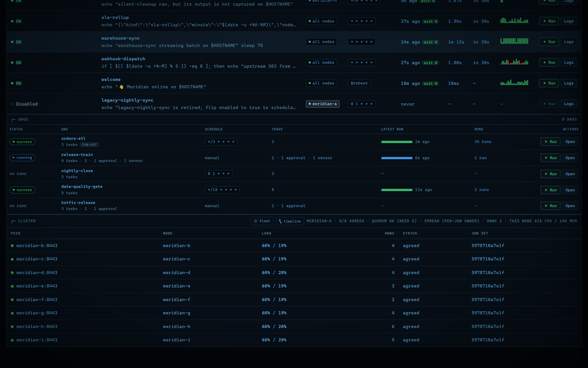Run the webhook-dispatch job
588x368 pixels.
[x=549, y=63]
